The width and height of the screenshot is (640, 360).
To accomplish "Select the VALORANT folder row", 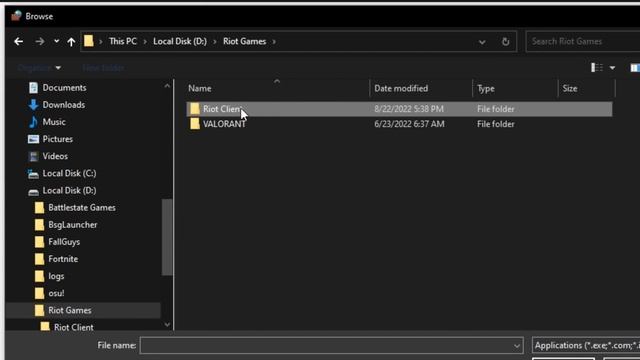I will [x=399, y=124].
